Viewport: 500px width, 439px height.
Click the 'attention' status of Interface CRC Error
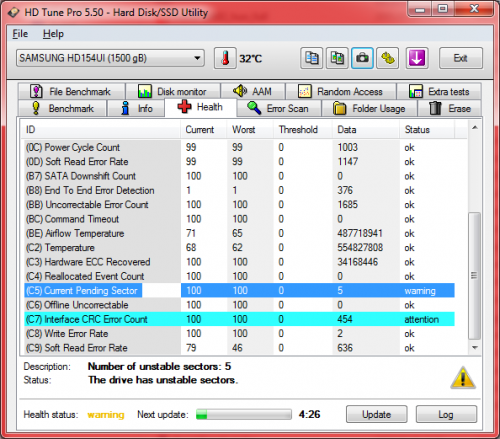coord(422,319)
